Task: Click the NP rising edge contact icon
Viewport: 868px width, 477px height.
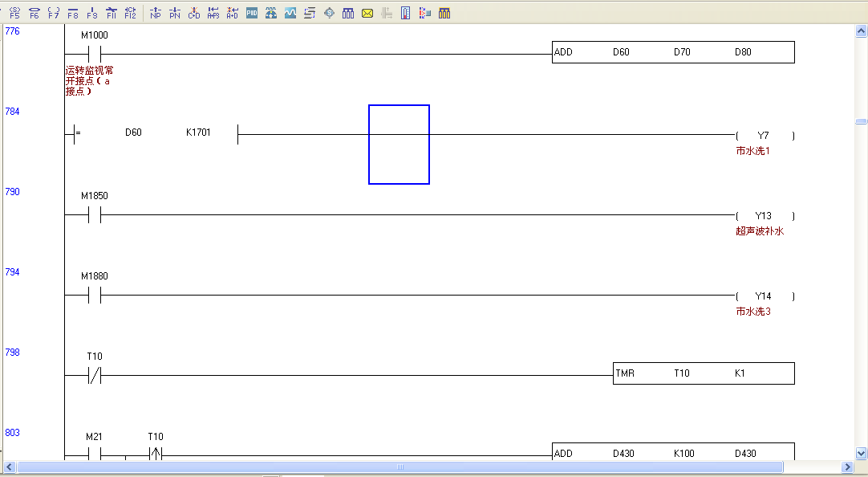Action: [156, 13]
